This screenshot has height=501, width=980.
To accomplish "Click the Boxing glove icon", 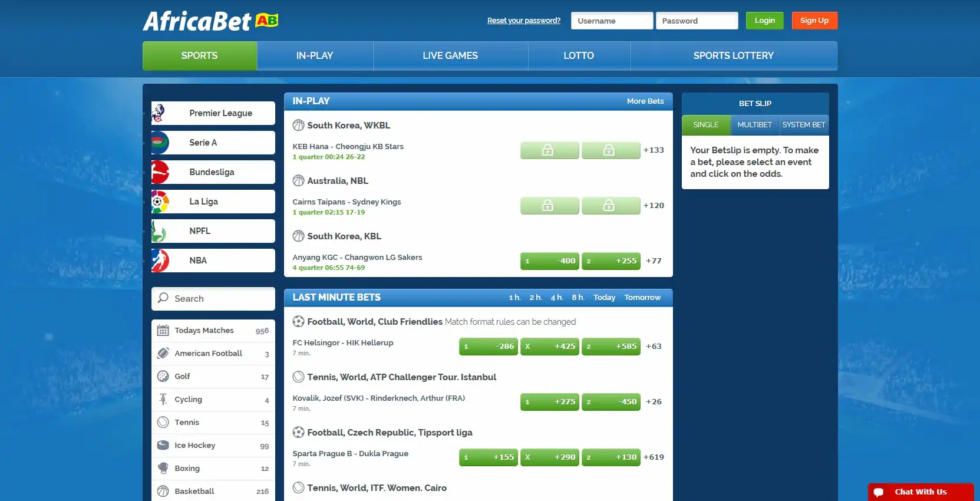I will (163, 469).
